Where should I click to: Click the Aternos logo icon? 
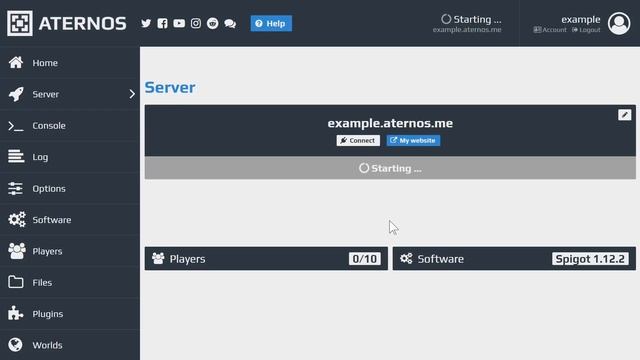[20, 23]
